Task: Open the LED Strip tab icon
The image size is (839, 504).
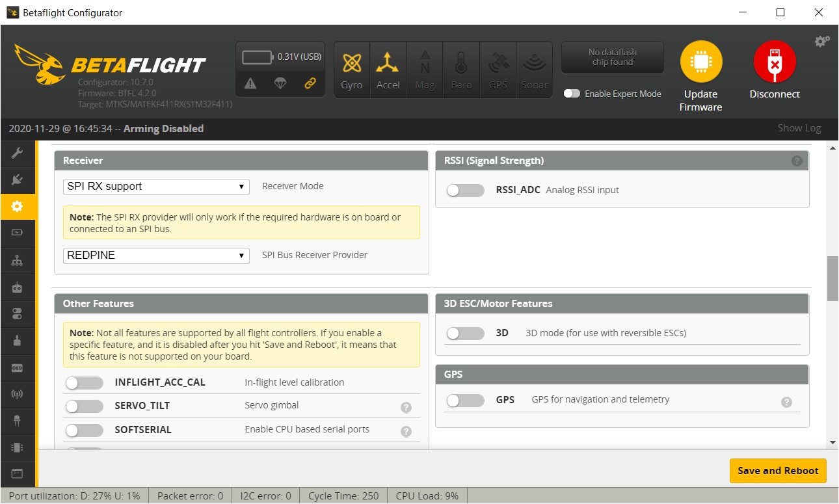Action: [18, 421]
